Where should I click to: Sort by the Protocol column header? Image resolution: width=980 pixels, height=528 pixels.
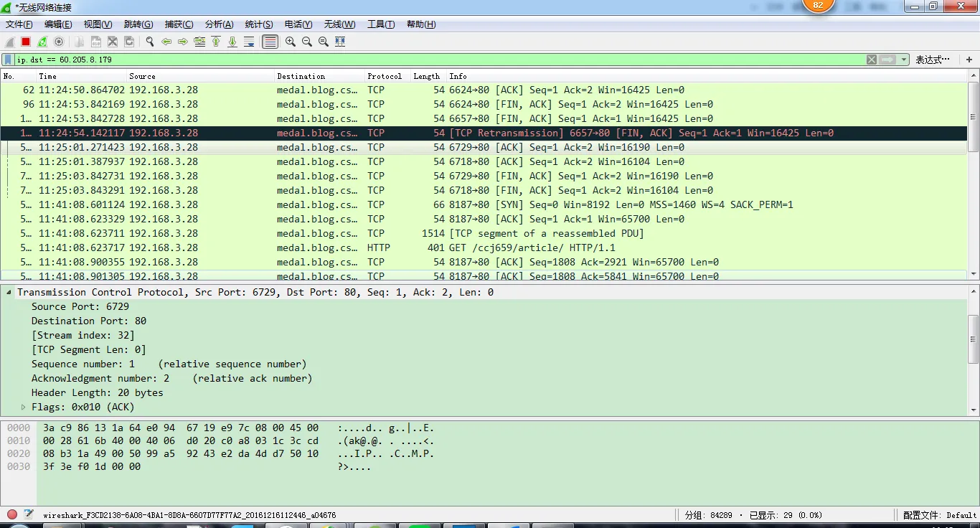coord(388,76)
